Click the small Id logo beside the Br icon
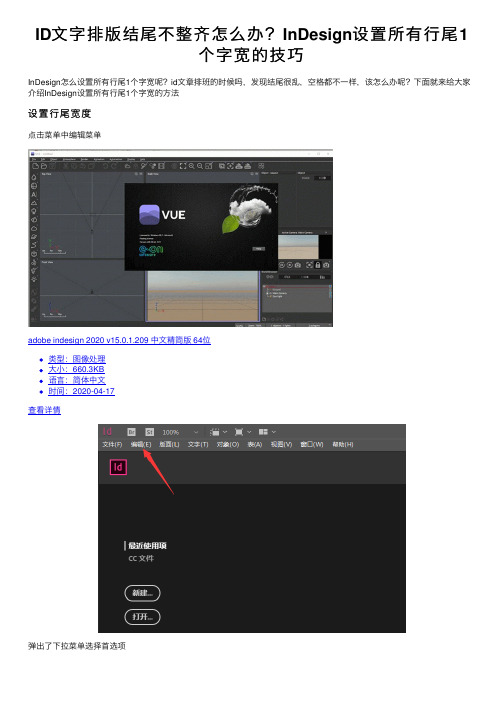Image resolution: width=504 pixels, height=713 pixels. point(107,431)
